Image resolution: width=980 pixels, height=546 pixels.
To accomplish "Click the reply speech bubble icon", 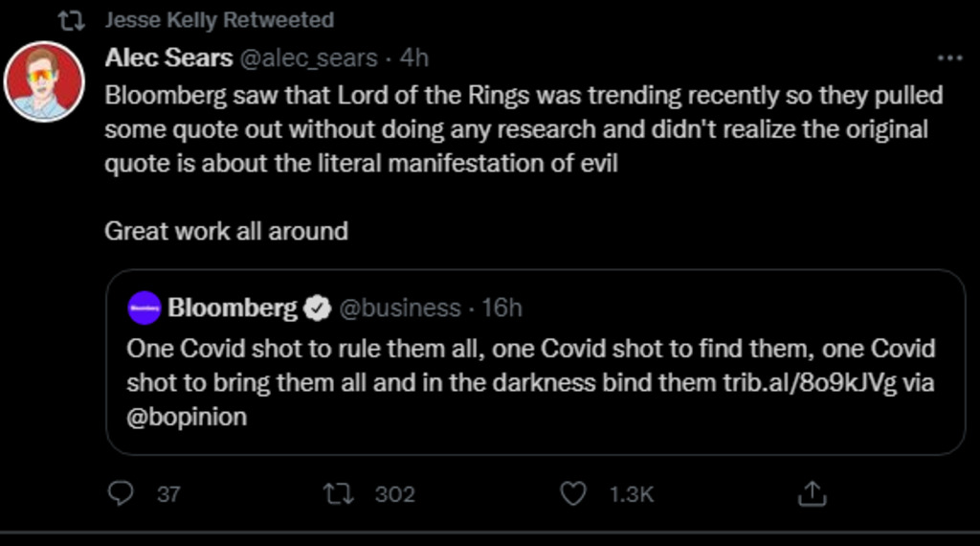I will coord(120,493).
